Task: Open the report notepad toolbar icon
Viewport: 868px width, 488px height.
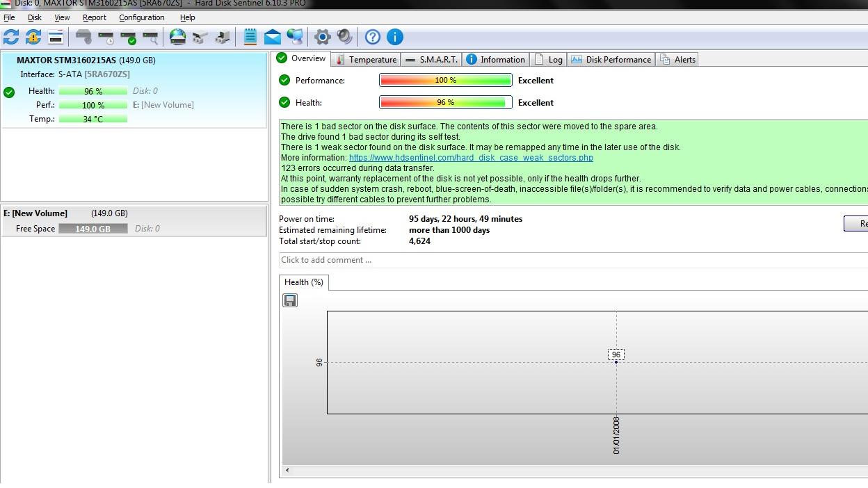Action: pyautogui.click(x=250, y=37)
